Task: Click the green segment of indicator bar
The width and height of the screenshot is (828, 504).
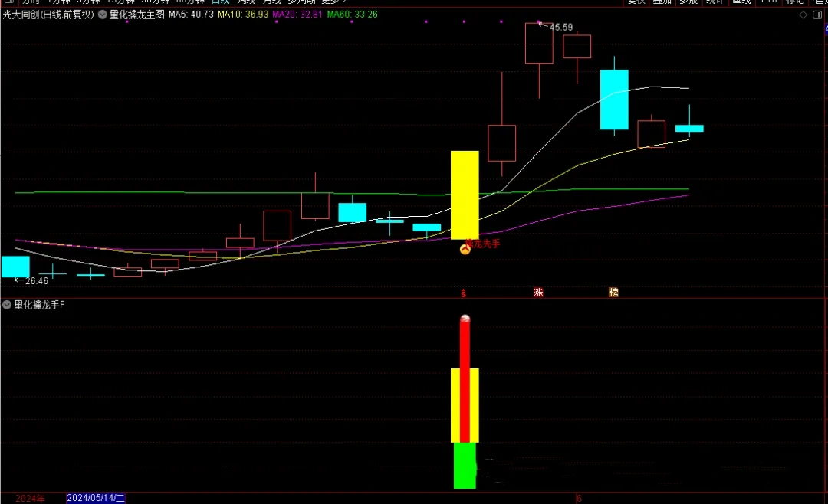Action: 465,465
